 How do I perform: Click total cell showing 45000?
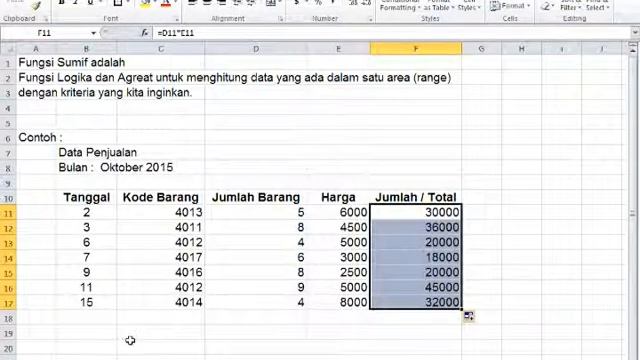click(416, 288)
